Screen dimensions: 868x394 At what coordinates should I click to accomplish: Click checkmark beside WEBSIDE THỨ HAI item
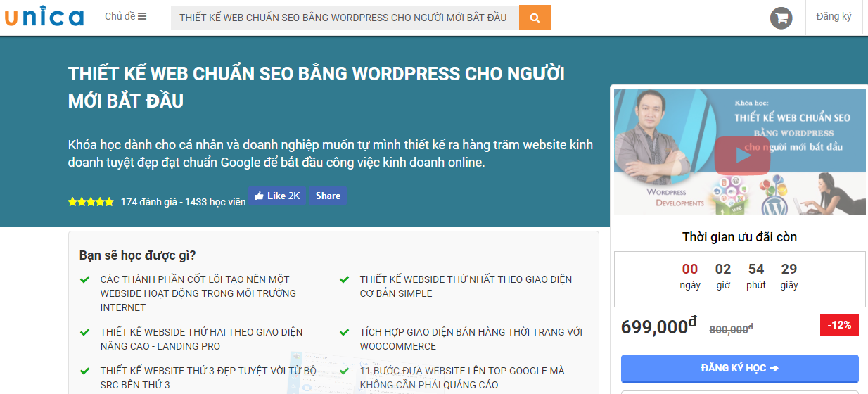coord(85,332)
